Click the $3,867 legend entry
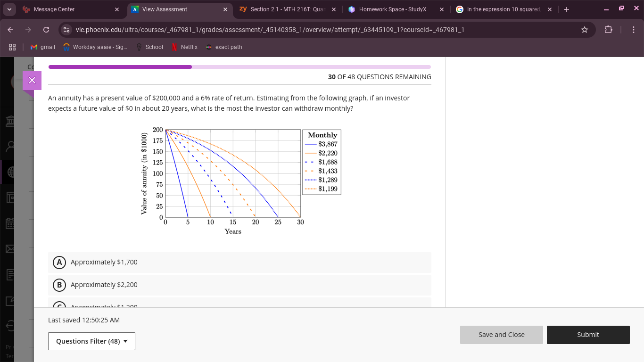The height and width of the screenshot is (362, 644). pos(322,144)
